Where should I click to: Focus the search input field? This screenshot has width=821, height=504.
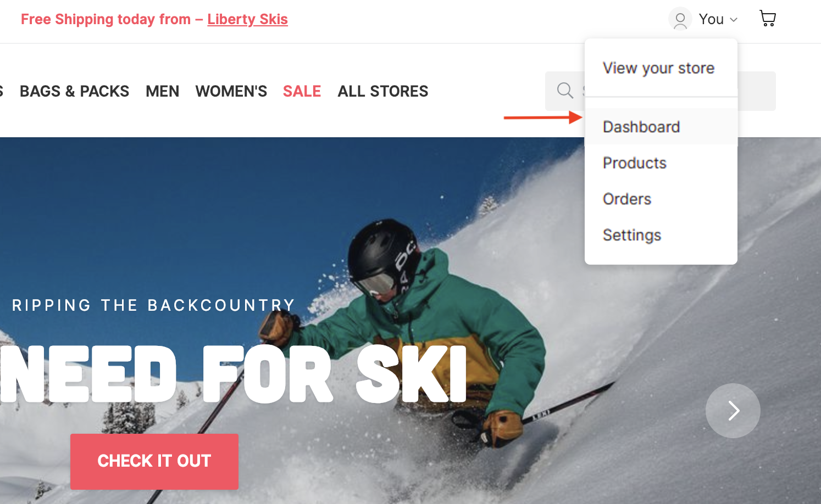(x=661, y=91)
